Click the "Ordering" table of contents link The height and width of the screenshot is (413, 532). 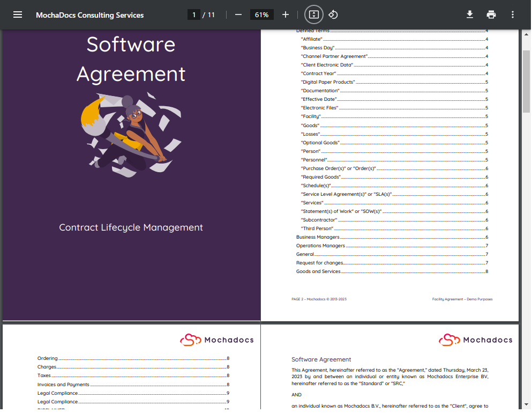[48, 358]
